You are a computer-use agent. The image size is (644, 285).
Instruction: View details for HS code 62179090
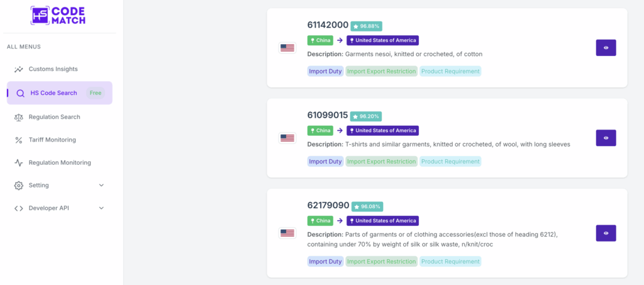[x=606, y=233]
